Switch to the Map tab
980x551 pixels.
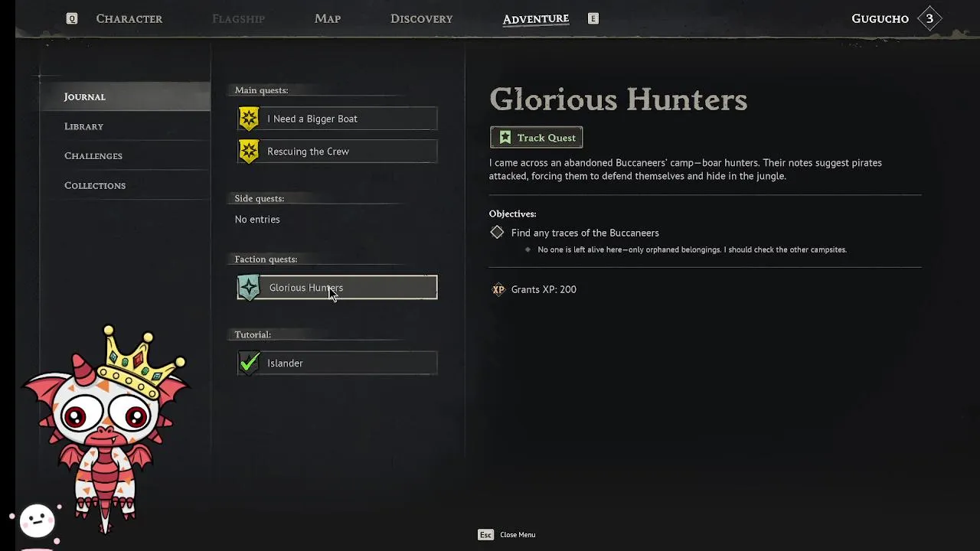click(x=328, y=18)
